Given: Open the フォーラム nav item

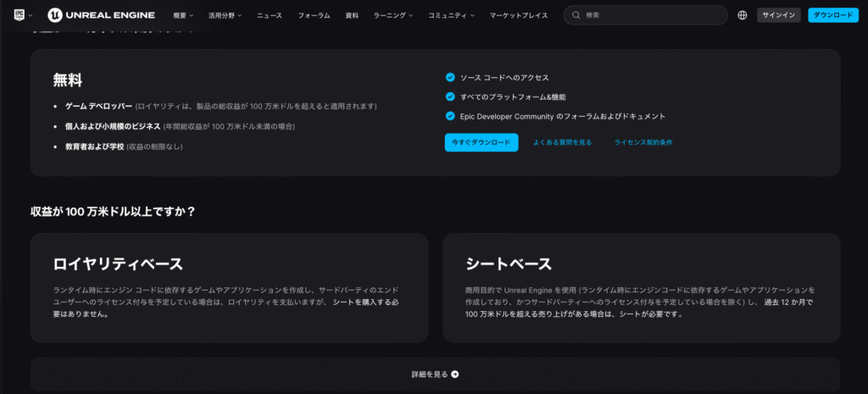Looking at the screenshot, I should tap(314, 15).
